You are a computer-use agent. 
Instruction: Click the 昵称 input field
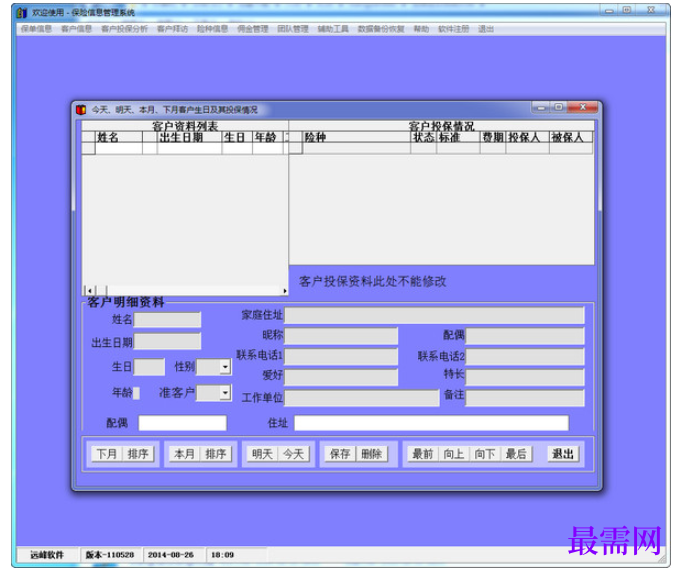(x=341, y=336)
